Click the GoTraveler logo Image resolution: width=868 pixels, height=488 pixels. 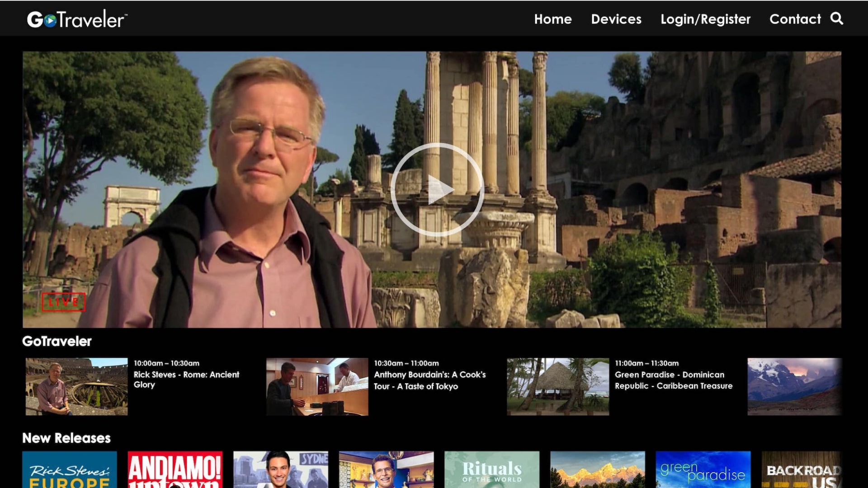(x=77, y=19)
